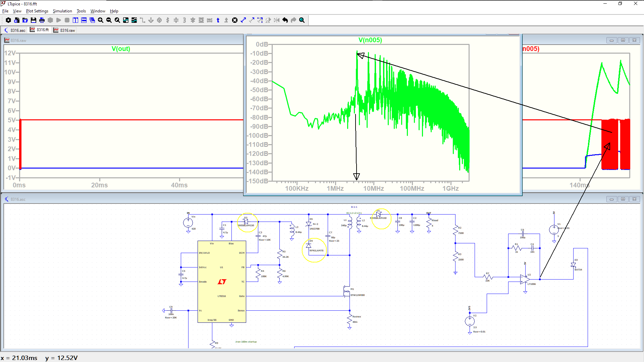Minimize the 8316.asc child window

[611, 199]
